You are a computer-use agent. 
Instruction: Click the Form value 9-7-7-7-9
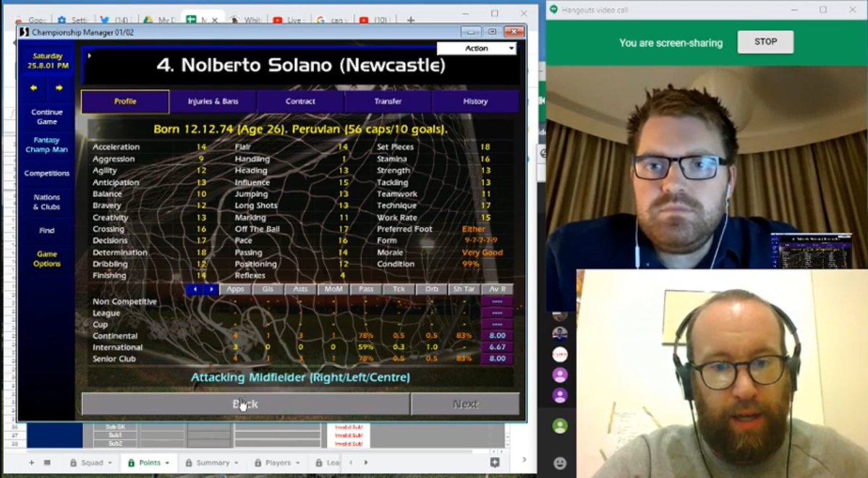482,241
